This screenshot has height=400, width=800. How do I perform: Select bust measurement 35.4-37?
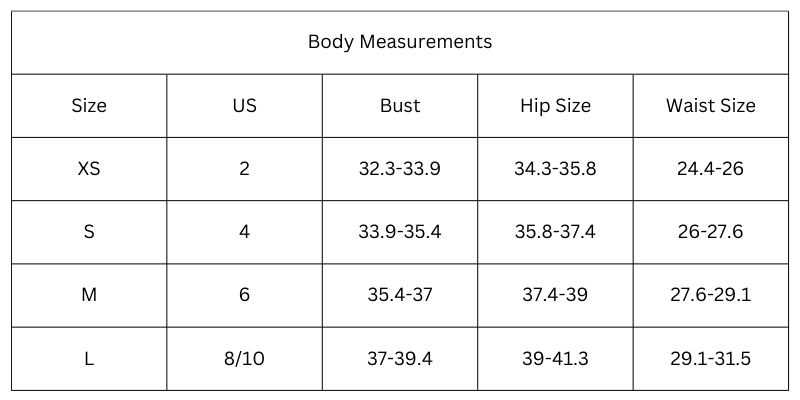[399, 295]
